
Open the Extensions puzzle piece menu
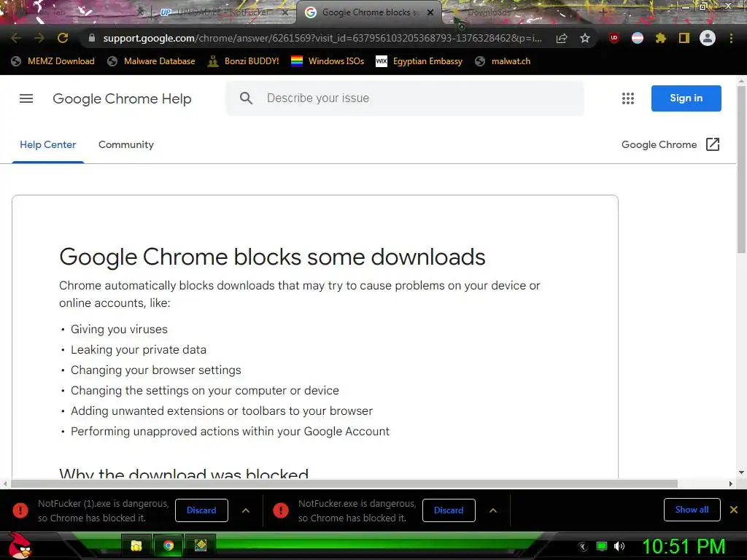click(x=661, y=38)
